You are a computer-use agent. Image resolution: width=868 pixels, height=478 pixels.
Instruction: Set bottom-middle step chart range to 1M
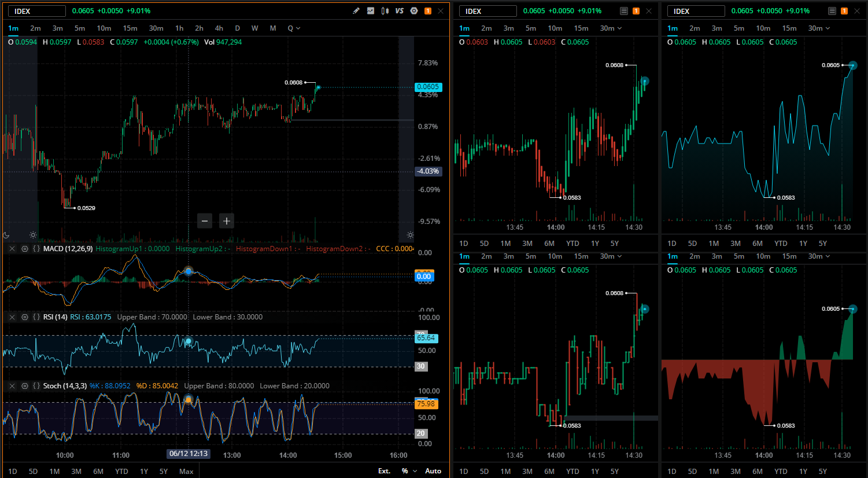[x=505, y=472]
